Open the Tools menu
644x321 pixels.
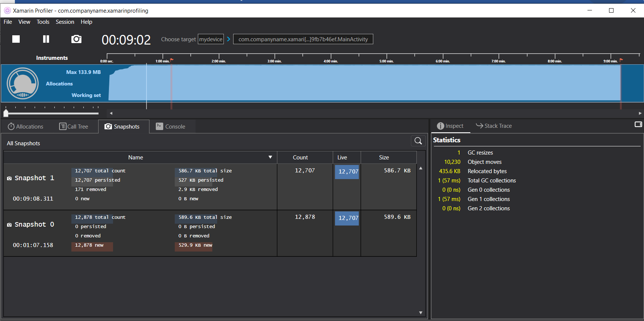tap(43, 22)
